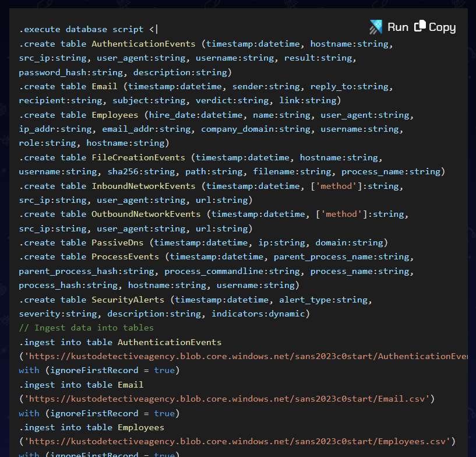Click the '.execute database script' line
Screen dimensions: 476x457
click(87, 30)
